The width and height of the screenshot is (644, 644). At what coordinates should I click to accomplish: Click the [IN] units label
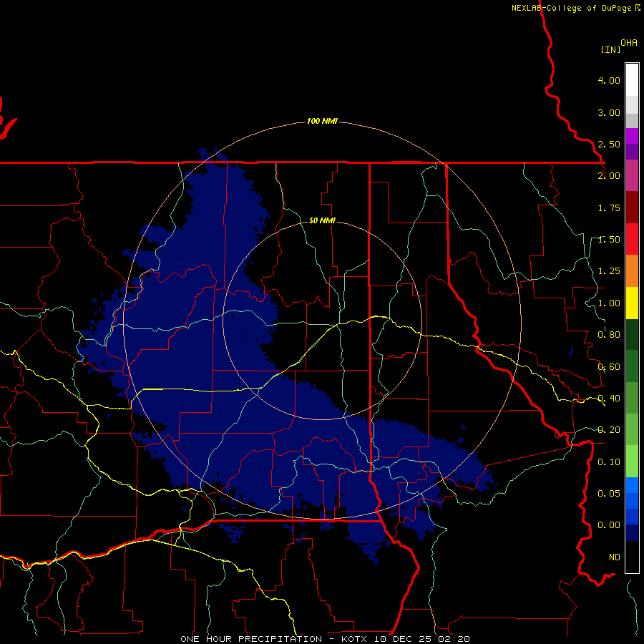(611, 49)
